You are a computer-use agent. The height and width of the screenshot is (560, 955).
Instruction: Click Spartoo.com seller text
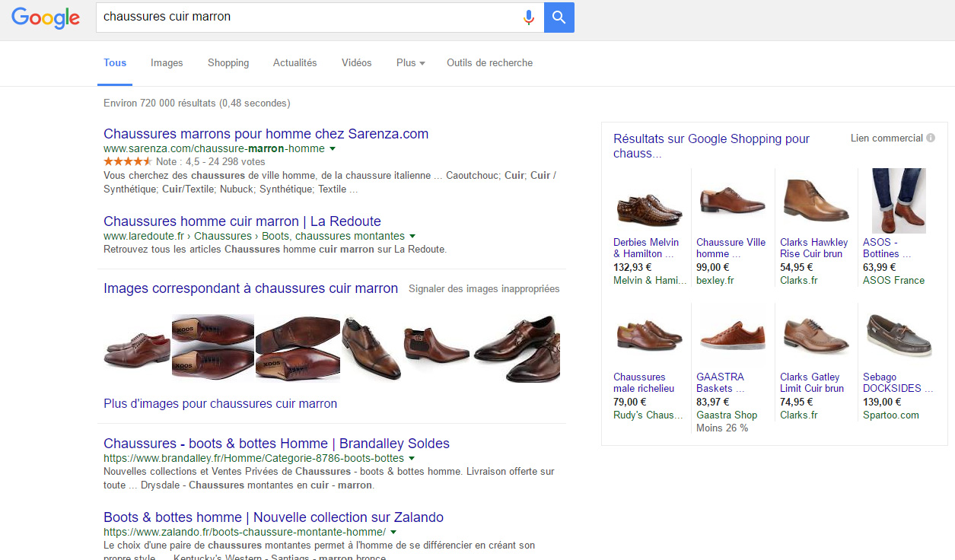point(891,415)
